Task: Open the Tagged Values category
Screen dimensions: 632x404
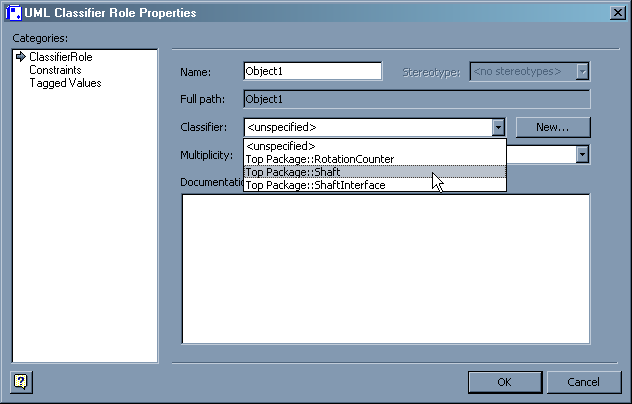Action: [65, 83]
